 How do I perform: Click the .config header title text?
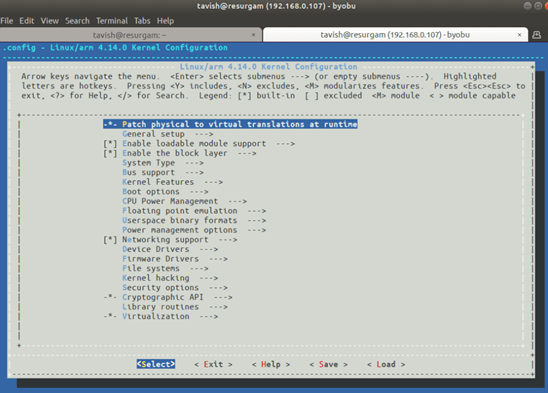tap(115, 48)
